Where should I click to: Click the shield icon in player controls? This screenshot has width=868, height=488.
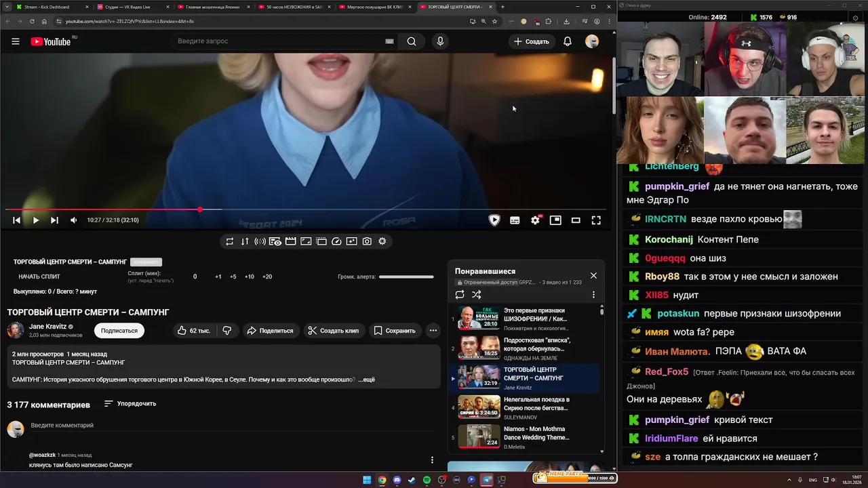(494, 220)
